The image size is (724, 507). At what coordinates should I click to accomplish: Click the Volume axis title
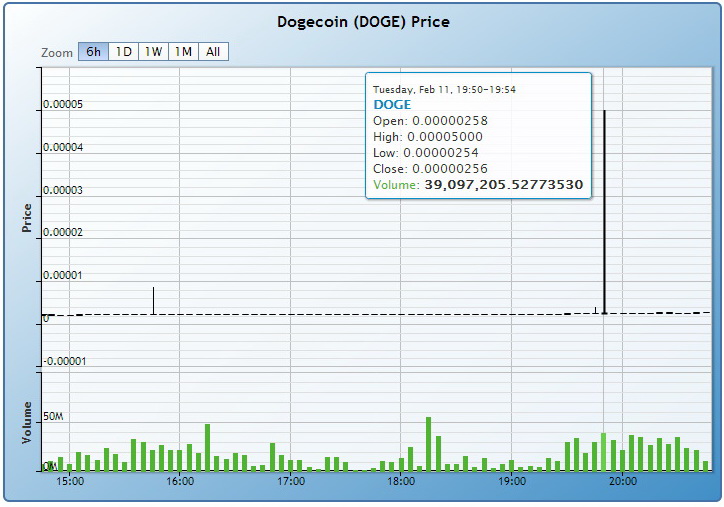tap(27, 422)
